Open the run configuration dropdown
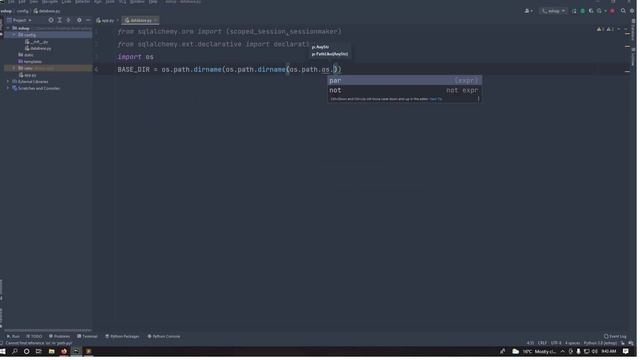 pyautogui.click(x=553, y=11)
